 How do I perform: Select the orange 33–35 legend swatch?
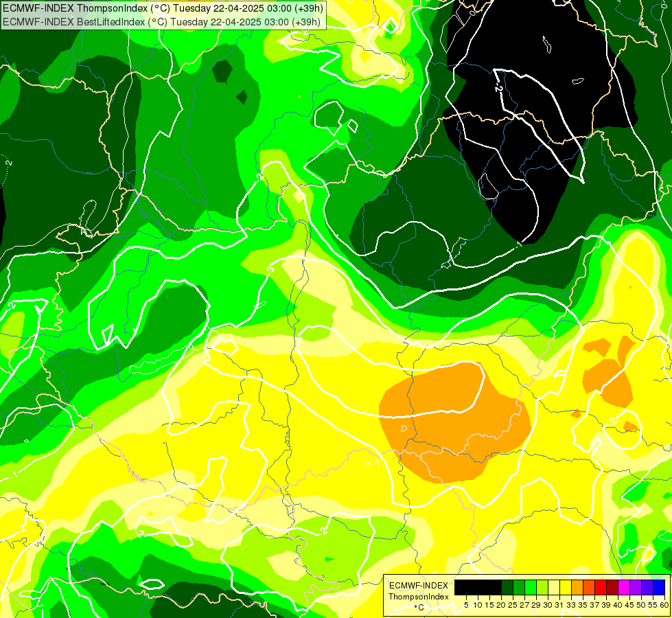click(577, 588)
